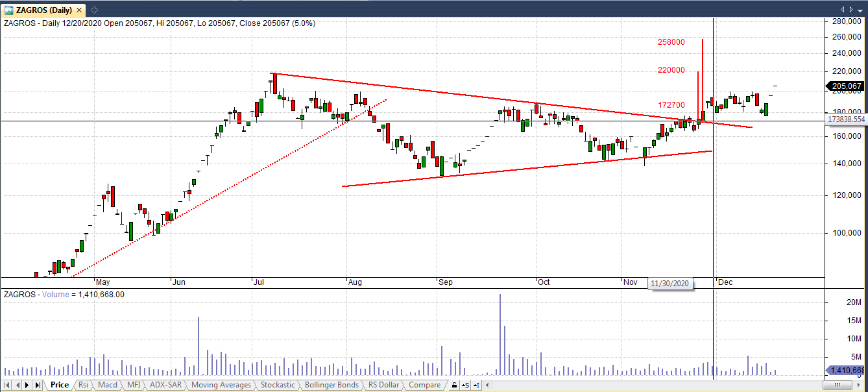The height and width of the screenshot is (392, 868).
Task: Switch to the Rsi sheet tab
Action: [83, 385]
